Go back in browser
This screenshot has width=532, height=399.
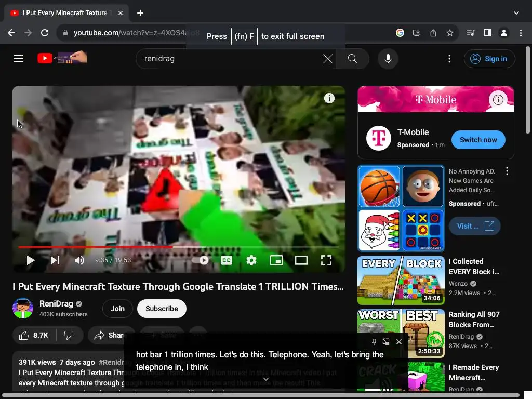(11, 33)
